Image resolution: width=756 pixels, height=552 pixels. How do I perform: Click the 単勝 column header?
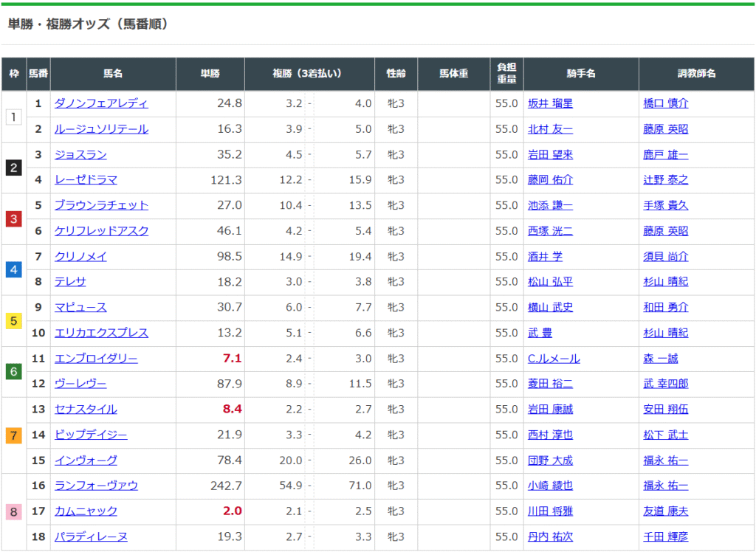pyautogui.click(x=210, y=74)
